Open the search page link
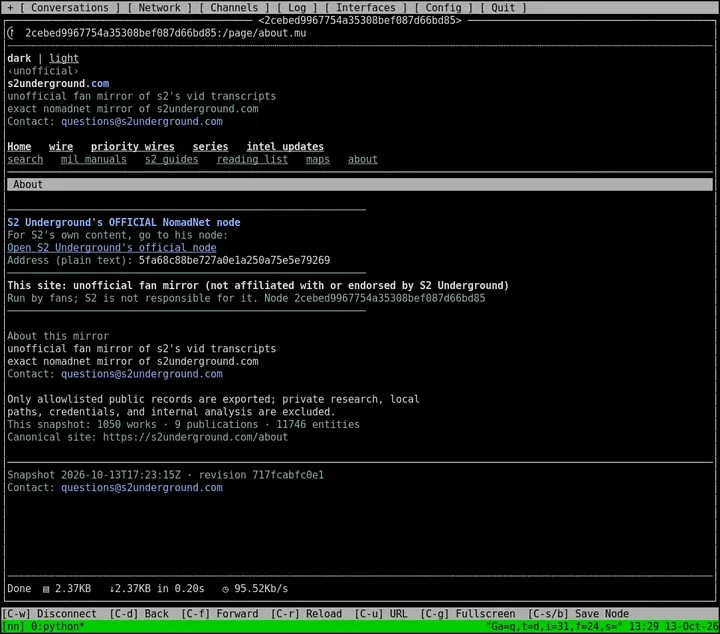 click(25, 159)
